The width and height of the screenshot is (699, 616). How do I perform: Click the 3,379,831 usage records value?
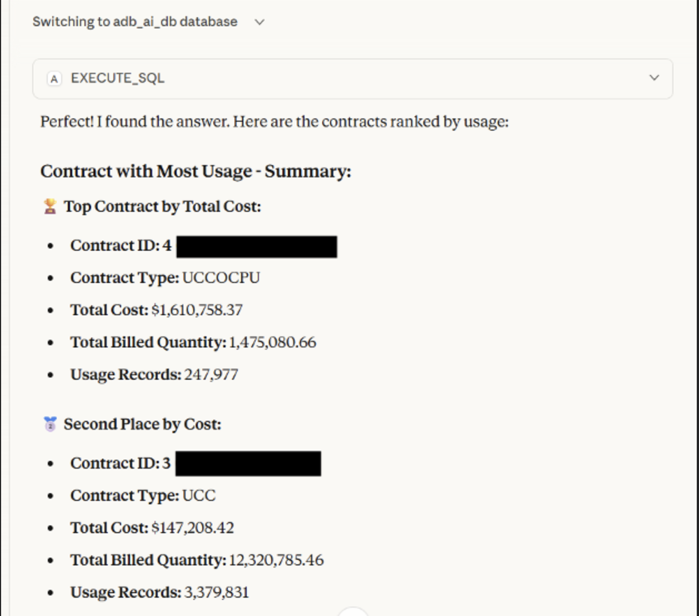[216, 593]
